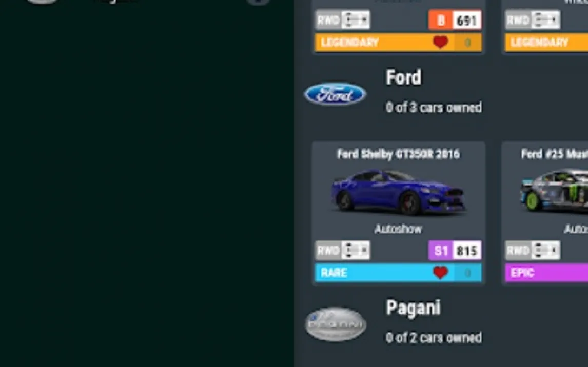
Task: Click the EPIC rarity bar
Action: [546, 273]
